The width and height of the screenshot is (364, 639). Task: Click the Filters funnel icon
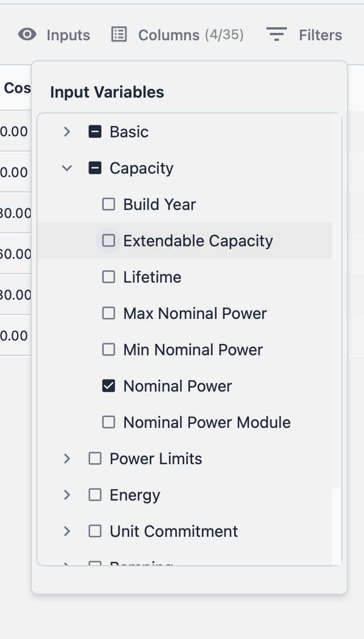coord(277,35)
